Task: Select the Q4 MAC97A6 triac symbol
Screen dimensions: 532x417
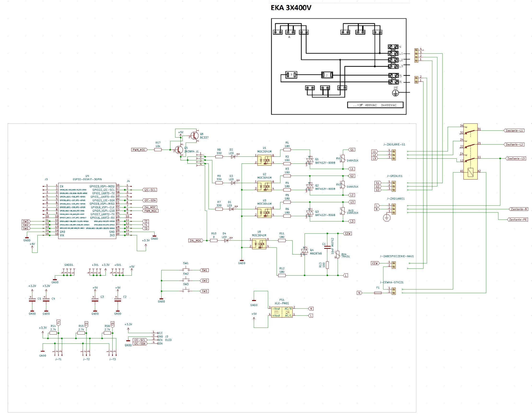Action: coord(304,251)
